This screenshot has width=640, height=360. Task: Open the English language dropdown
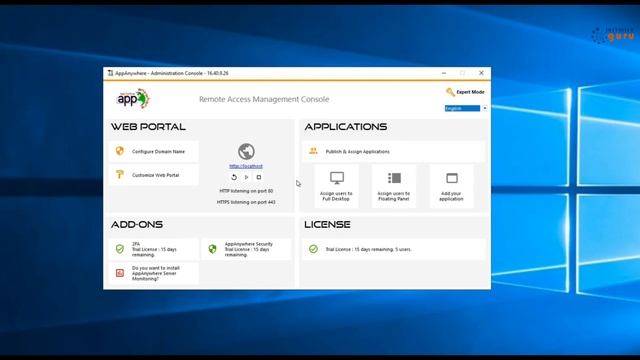pyautogui.click(x=462, y=108)
